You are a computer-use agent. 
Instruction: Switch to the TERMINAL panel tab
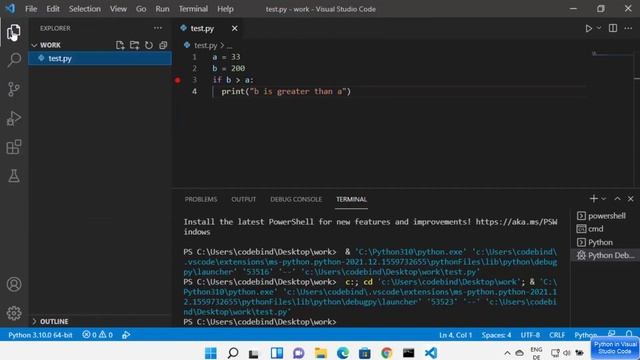coord(351,199)
